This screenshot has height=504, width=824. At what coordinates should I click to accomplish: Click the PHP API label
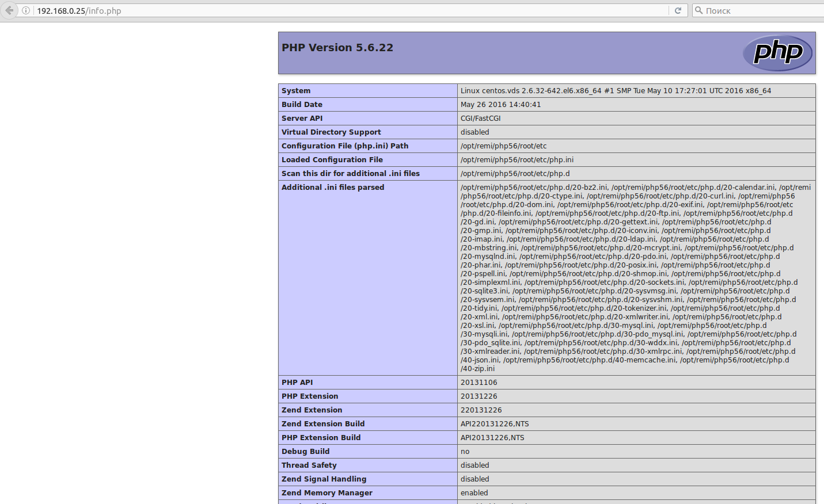(297, 383)
